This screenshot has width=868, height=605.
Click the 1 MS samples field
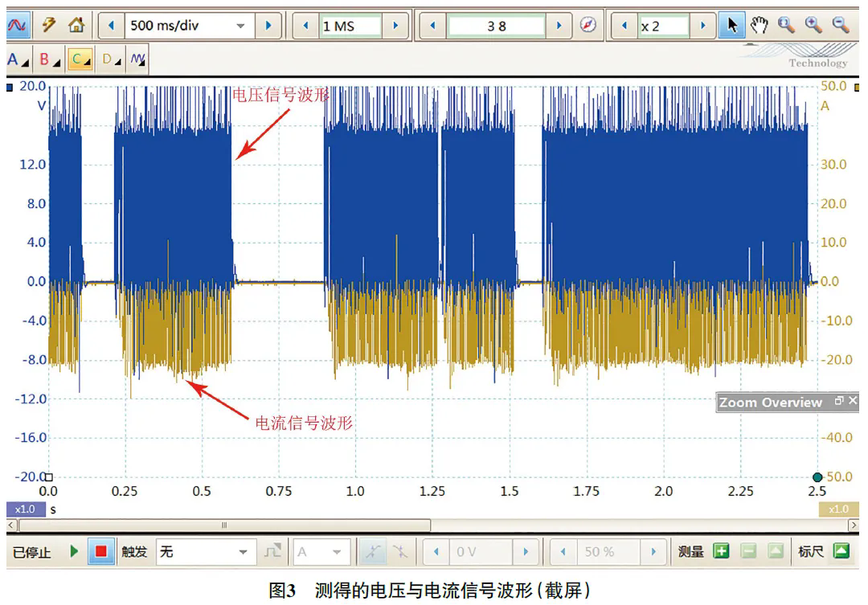coord(351,26)
